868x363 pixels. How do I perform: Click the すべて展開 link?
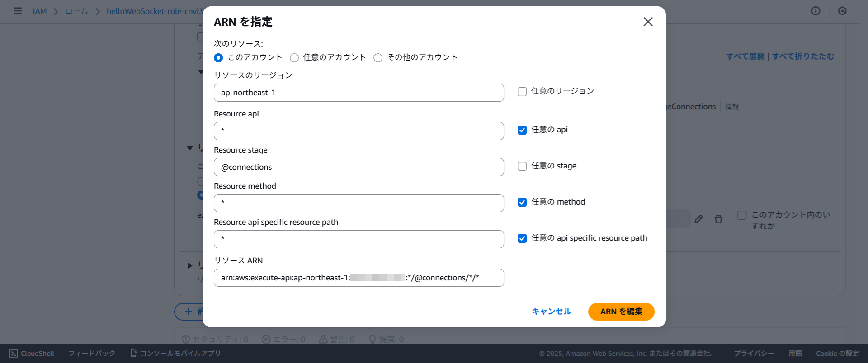pyautogui.click(x=745, y=56)
